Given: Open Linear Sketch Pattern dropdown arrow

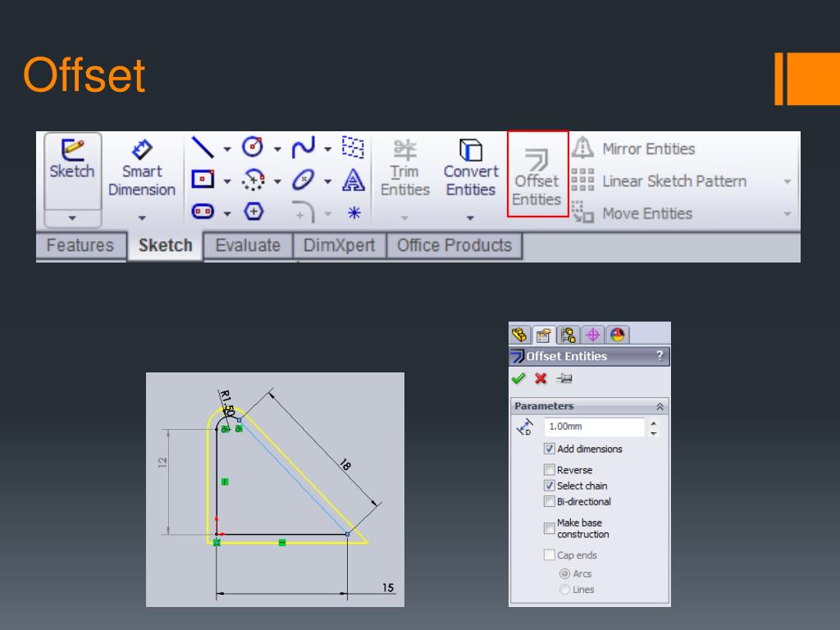Looking at the screenshot, I should tap(787, 181).
